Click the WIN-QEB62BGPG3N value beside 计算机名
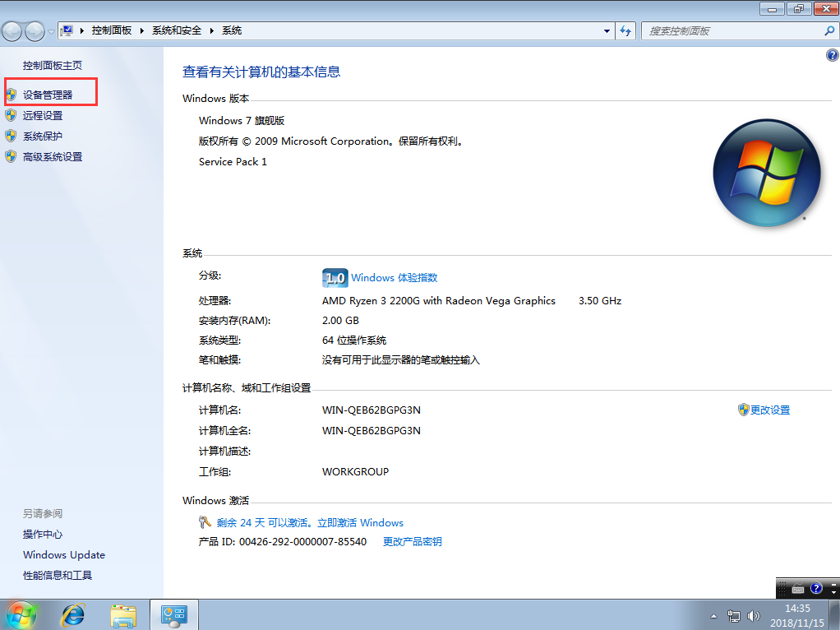The height and width of the screenshot is (630, 840). 372,410
